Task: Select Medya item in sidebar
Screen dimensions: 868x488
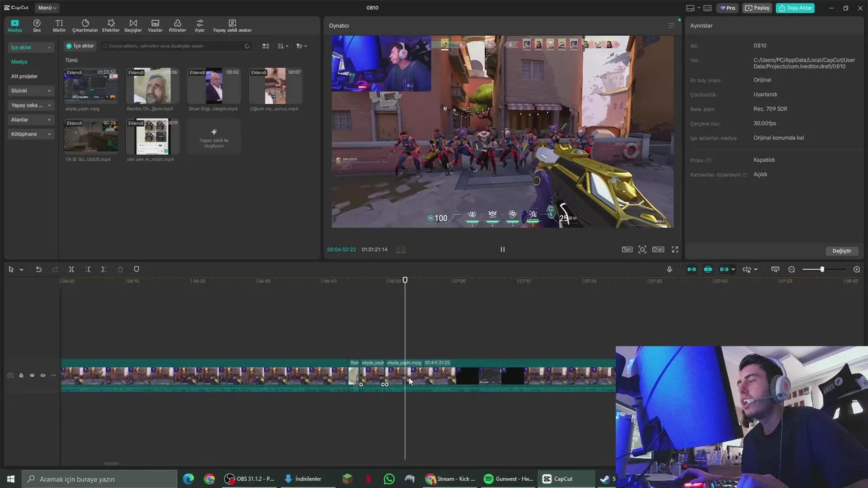Action: (19, 62)
